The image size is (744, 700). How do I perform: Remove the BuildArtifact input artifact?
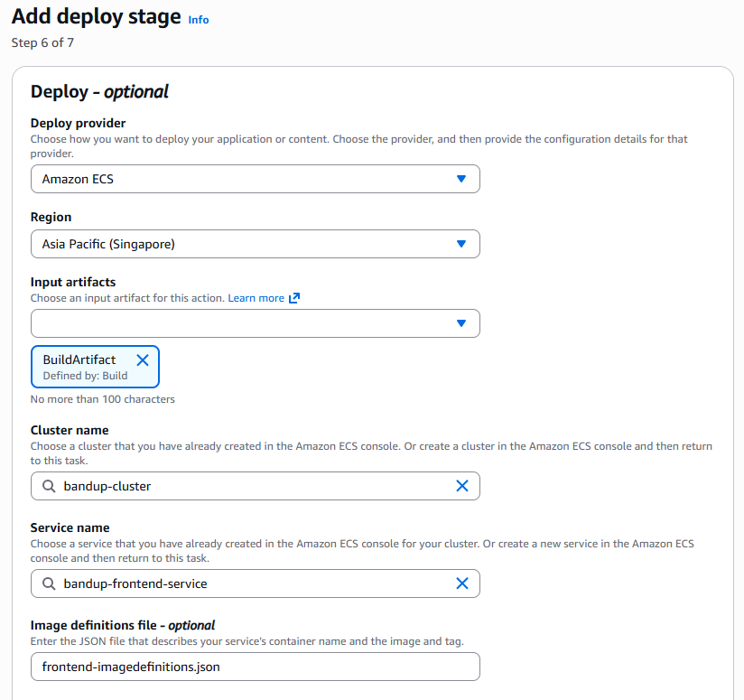click(143, 359)
